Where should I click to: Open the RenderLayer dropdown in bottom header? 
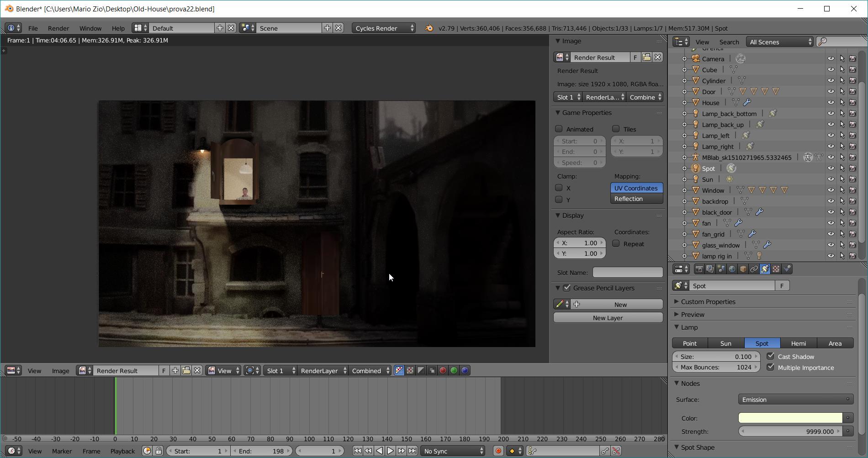point(323,370)
